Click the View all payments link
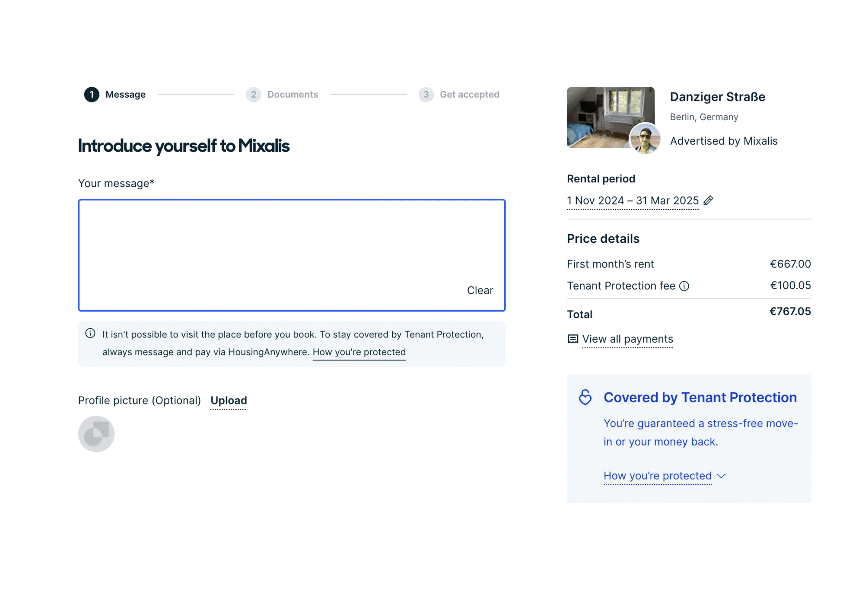868x595 pixels. (x=628, y=339)
